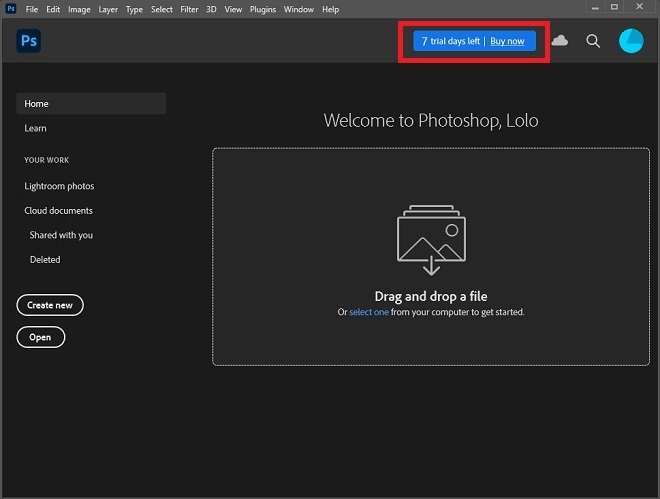Close the Photoshop window
The width and height of the screenshot is (660, 499).
pos(639,6)
